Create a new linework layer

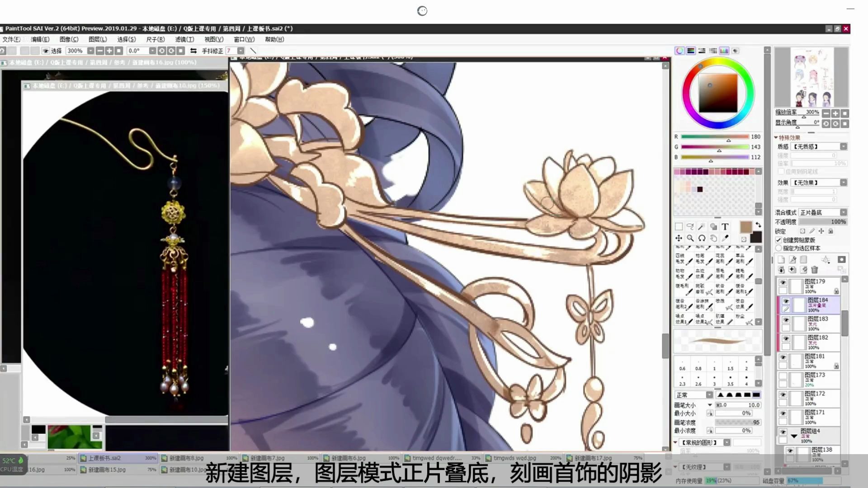tap(793, 259)
